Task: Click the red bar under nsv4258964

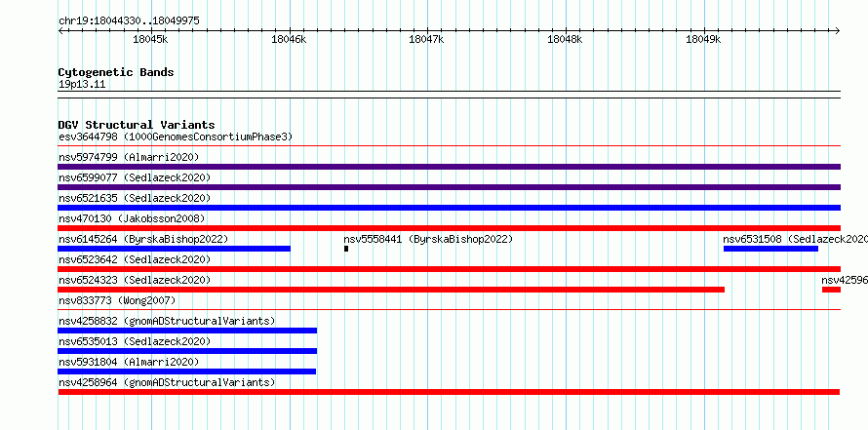Action: click(449, 392)
